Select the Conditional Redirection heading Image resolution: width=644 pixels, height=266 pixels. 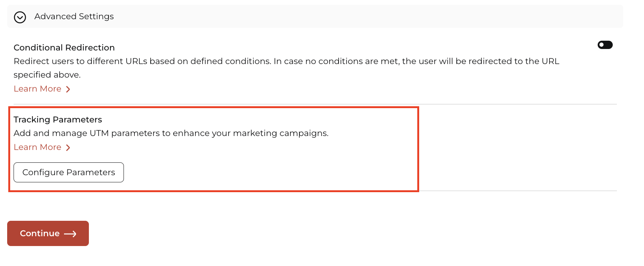pyautogui.click(x=64, y=47)
